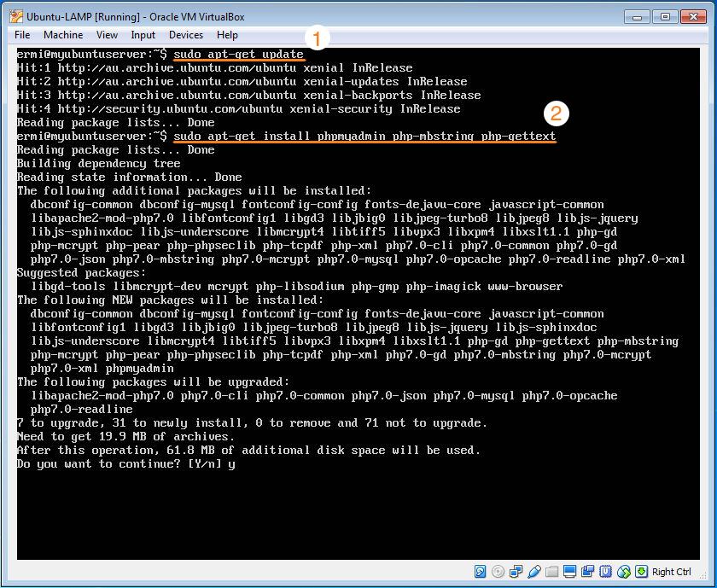
Task: Click the network adapters indicator icon
Action: click(x=516, y=572)
